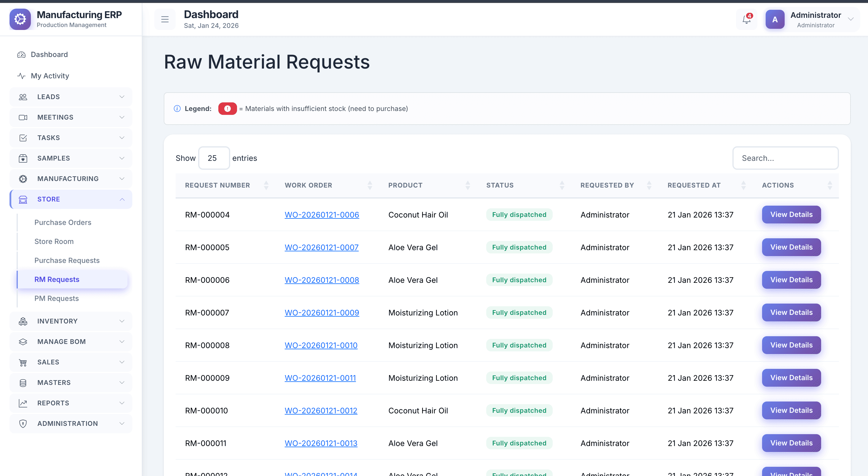Click the notification bell icon
This screenshot has width=868, height=476.
tap(746, 20)
